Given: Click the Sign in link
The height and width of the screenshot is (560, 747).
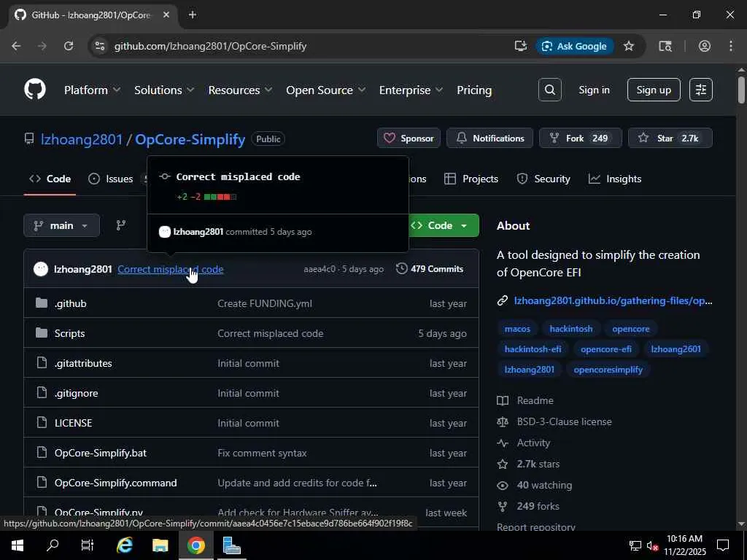Looking at the screenshot, I should coord(594,90).
